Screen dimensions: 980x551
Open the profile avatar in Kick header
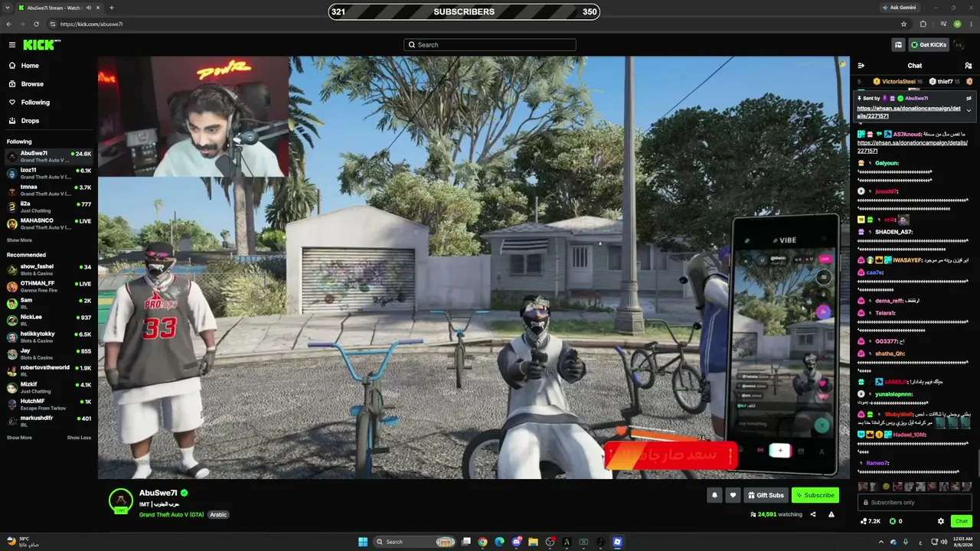point(959,44)
